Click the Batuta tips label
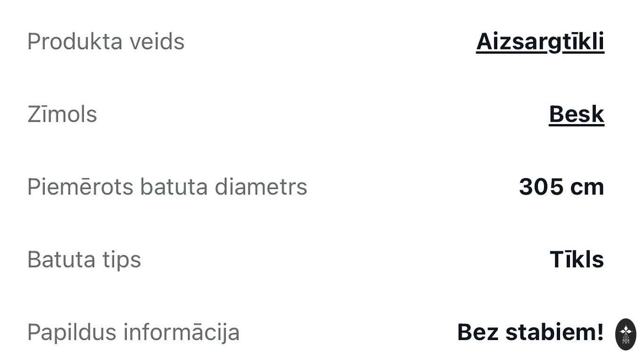 click(x=84, y=259)
